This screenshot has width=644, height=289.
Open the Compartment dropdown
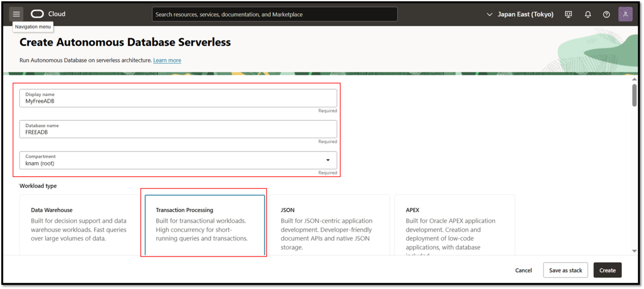click(178, 161)
